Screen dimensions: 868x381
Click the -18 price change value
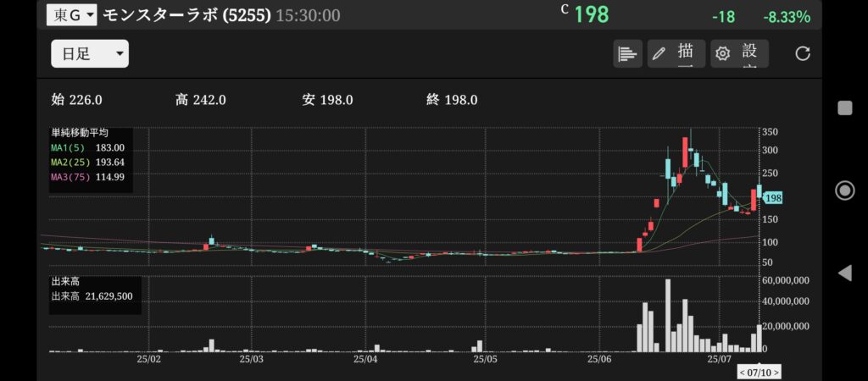pyautogui.click(x=724, y=17)
